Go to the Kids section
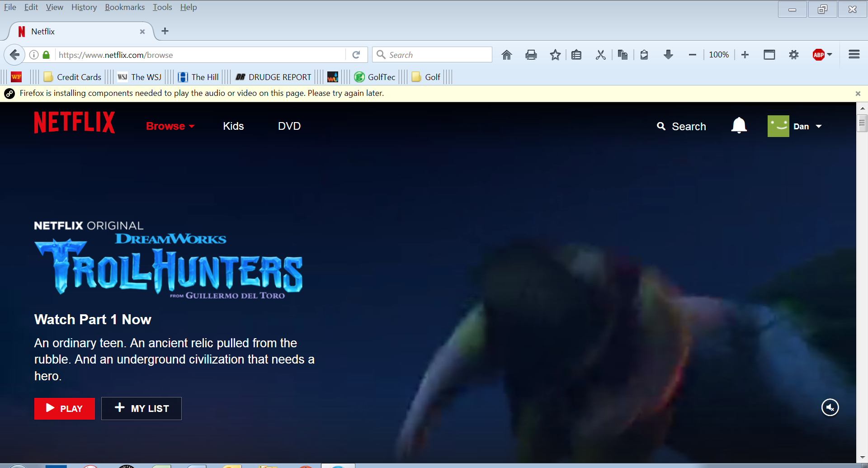 pos(233,126)
